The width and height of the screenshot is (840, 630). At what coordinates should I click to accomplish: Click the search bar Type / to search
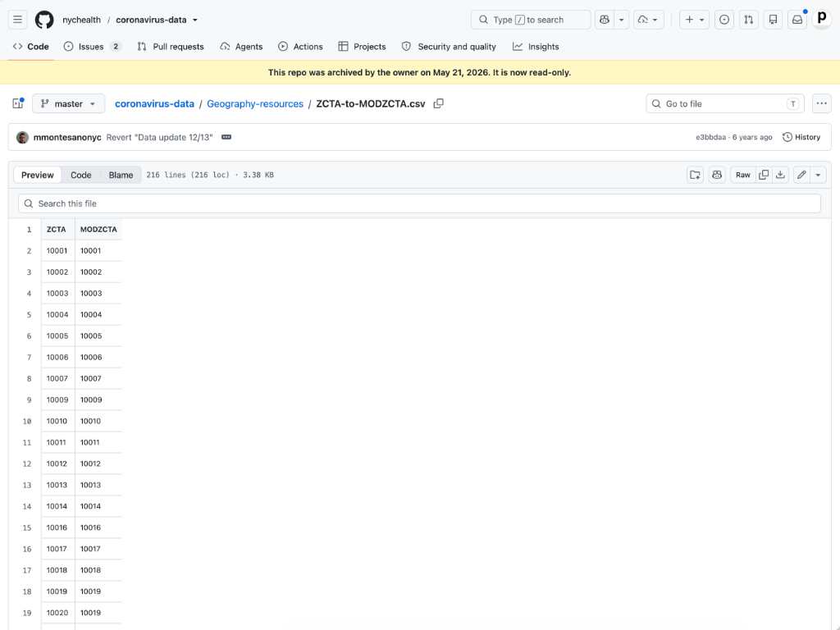point(531,20)
